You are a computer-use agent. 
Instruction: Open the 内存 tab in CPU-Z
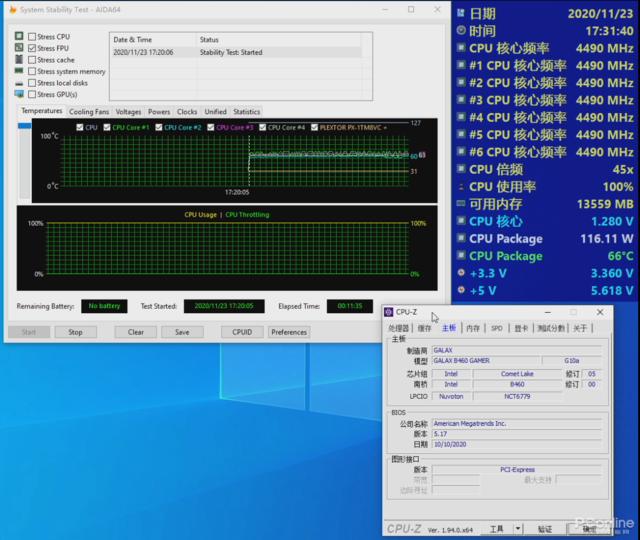pyautogui.click(x=473, y=328)
